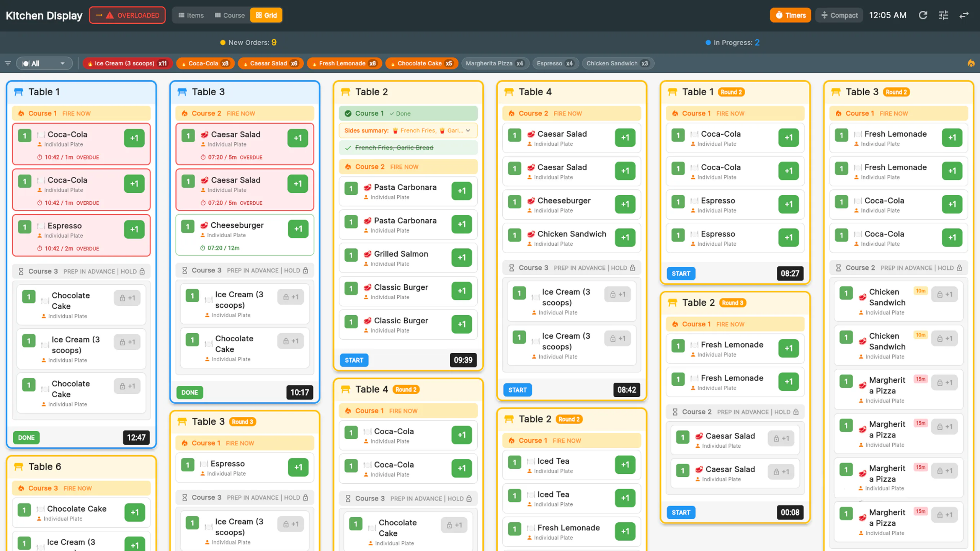Click the OVERLOADED status button

tap(127, 15)
